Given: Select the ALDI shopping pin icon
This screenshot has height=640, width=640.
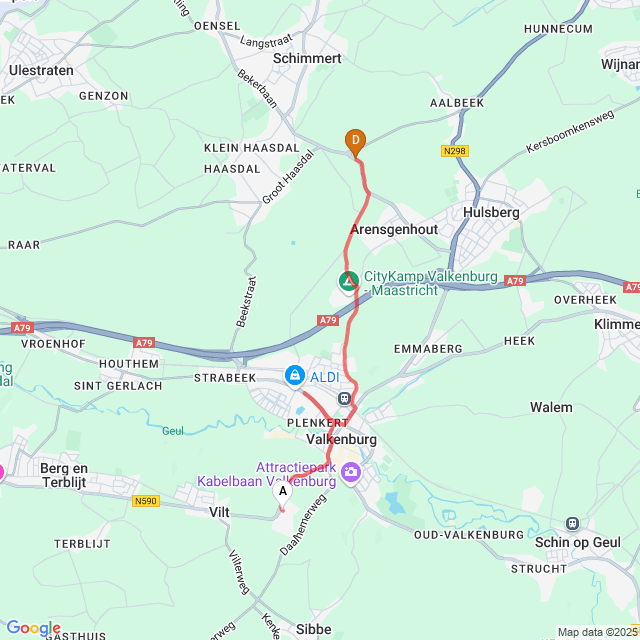Looking at the screenshot, I should pos(295,375).
